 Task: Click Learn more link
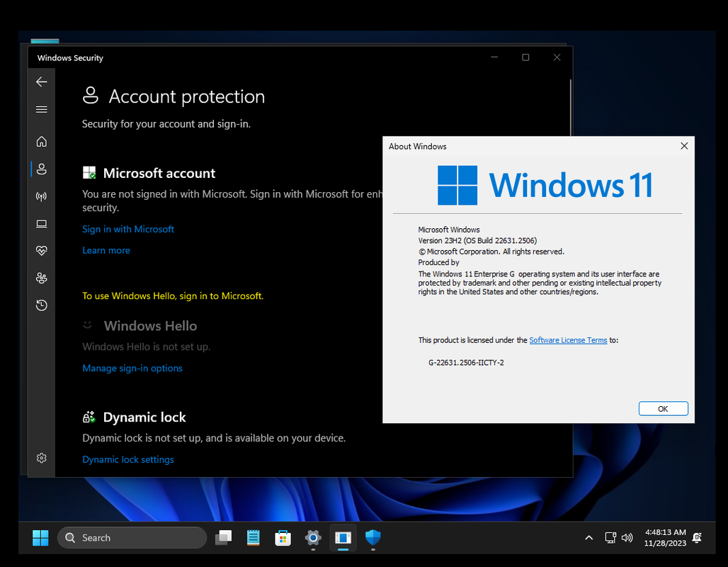click(106, 250)
